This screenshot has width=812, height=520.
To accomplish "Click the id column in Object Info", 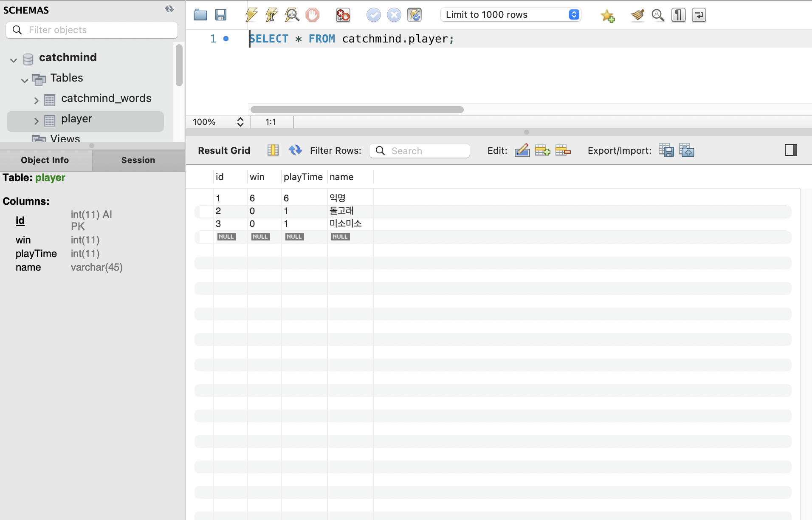I will (20, 220).
